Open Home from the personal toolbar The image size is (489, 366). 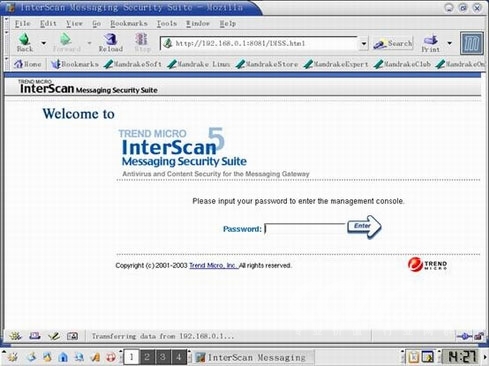coord(27,64)
